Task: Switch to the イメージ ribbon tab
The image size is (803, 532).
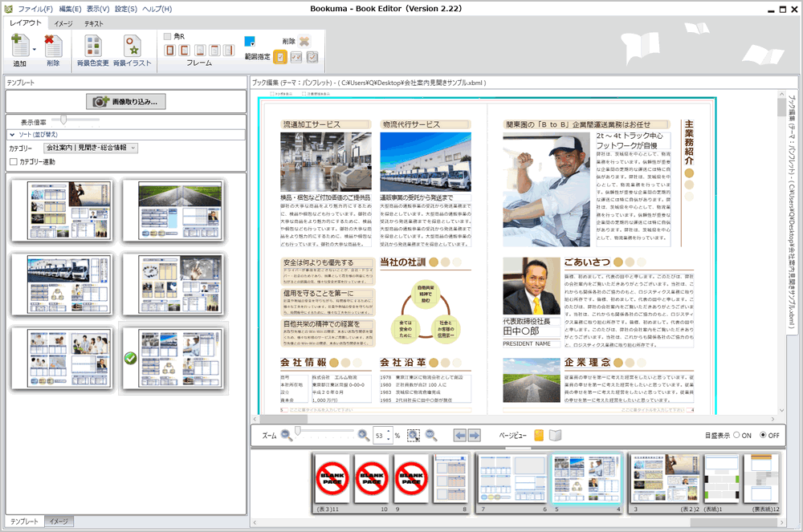Action: (63, 24)
